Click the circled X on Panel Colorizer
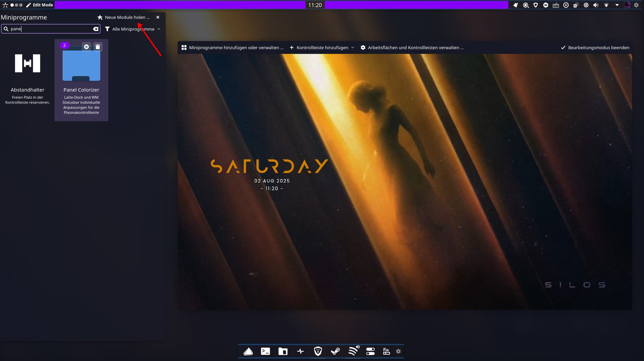Viewport: 644px width, 361px height. point(86,47)
